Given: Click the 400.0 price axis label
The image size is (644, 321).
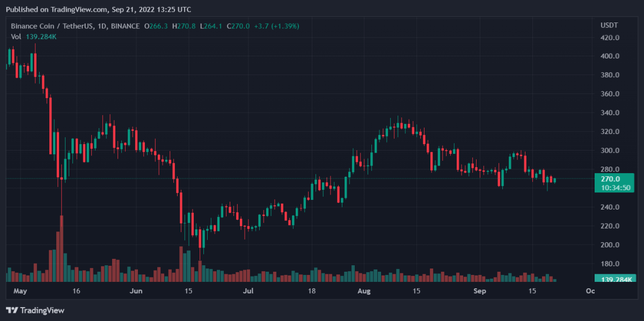Looking at the screenshot, I should pos(611,56).
